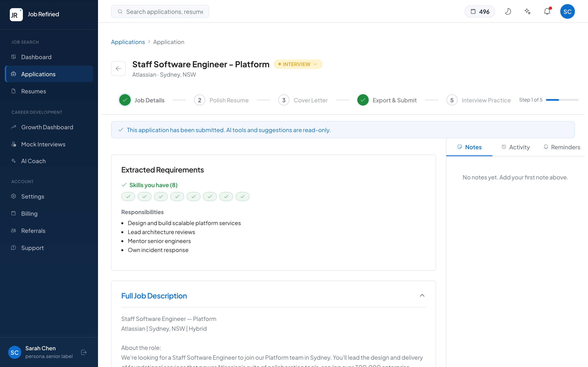This screenshot has width=588, height=367.
Task: Open notifications via the bell icon
Action: click(x=547, y=11)
